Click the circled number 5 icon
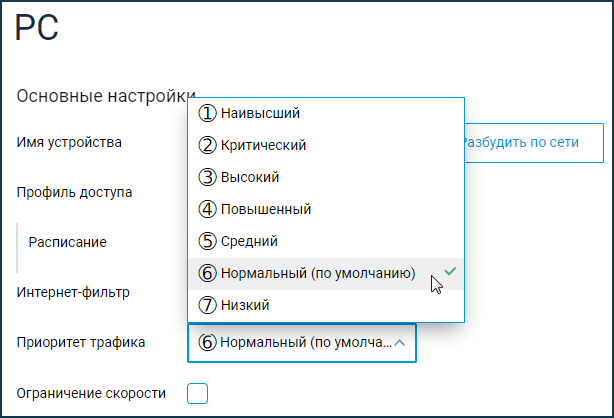Image resolution: width=614 pixels, height=418 pixels. point(207,241)
